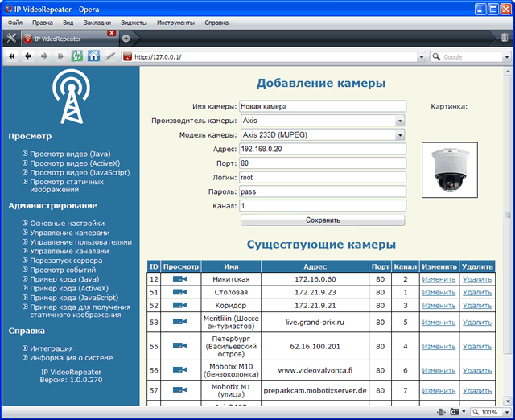Image resolution: width=515 pixels, height=420 pixels.
Task: View camera 57 Mobotix M1 video icon
Action: [179, 389]
